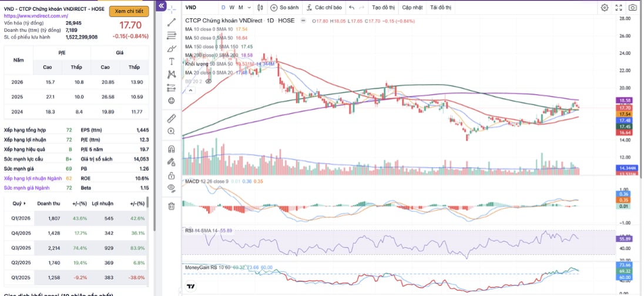Open the fx indicators icon
The height and width of the screenshot is (296, 644).
[x=309, y=8]
